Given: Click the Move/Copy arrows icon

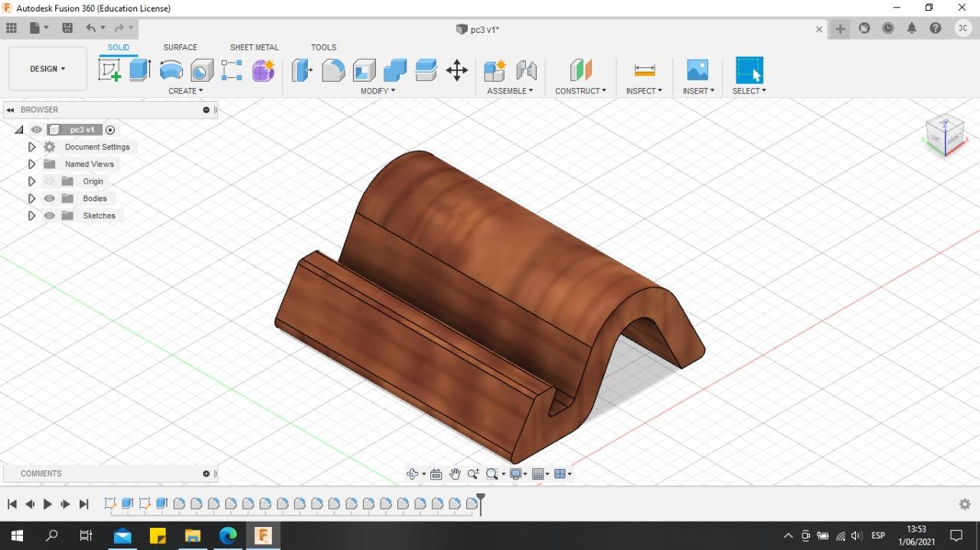Looking at the screenshot, I should (457, 70).
